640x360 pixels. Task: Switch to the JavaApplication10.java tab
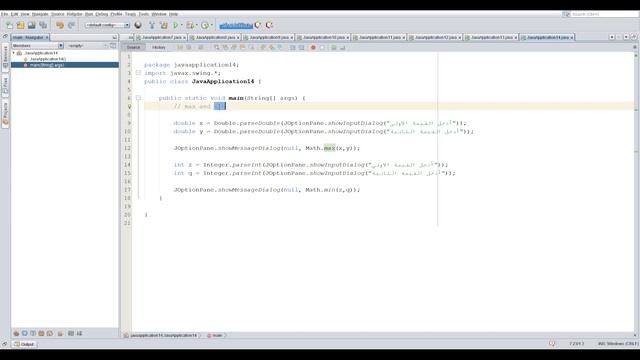[x=322, y=37]
